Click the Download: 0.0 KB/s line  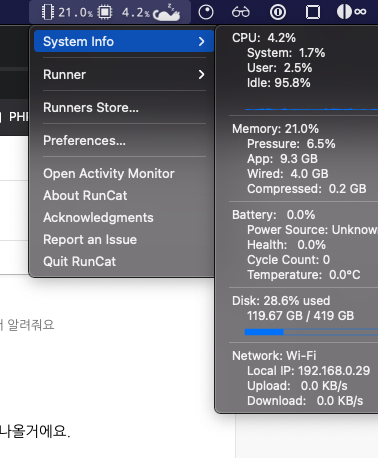pos(305,401)
